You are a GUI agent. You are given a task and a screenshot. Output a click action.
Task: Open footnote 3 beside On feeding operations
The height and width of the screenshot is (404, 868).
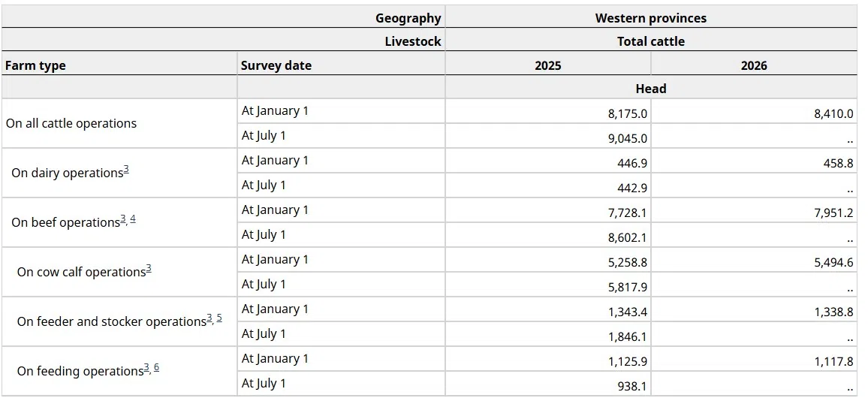coord(146,368)
